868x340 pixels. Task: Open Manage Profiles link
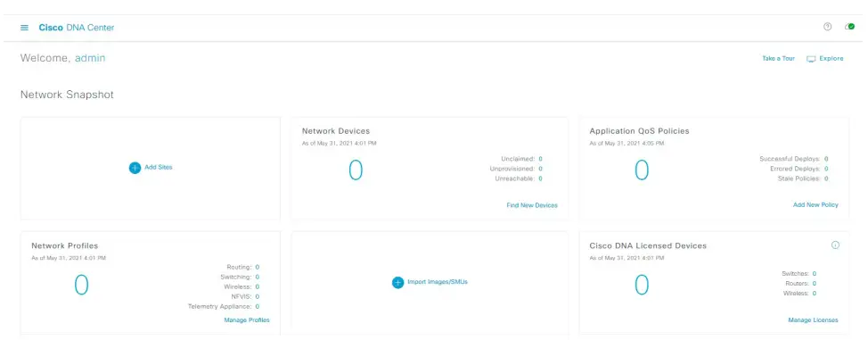pyautogui.click(x=247, y=320)
